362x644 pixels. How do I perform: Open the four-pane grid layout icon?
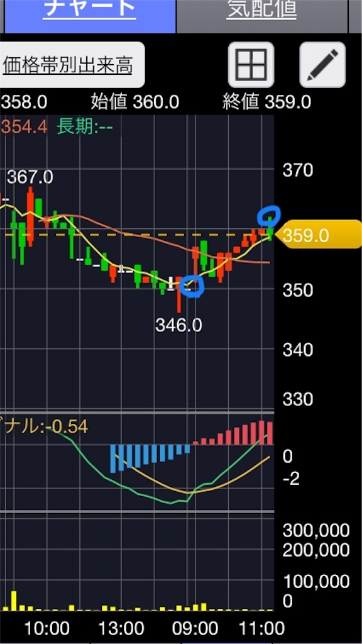coord(251,65)
